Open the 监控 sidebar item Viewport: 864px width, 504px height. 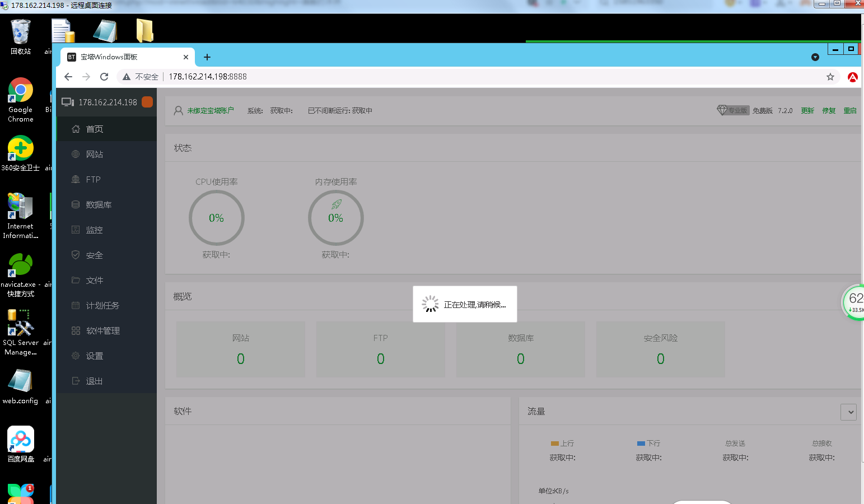pos(106,230)
